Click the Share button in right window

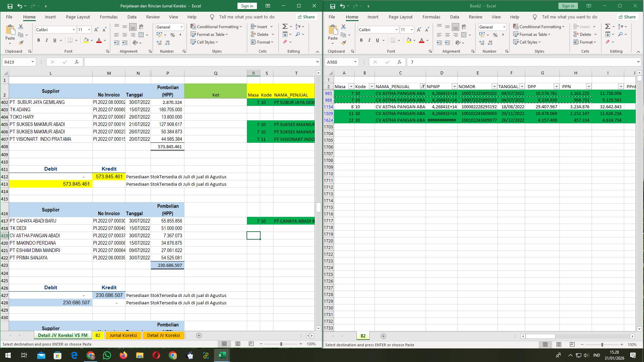[x=627, y=17]
